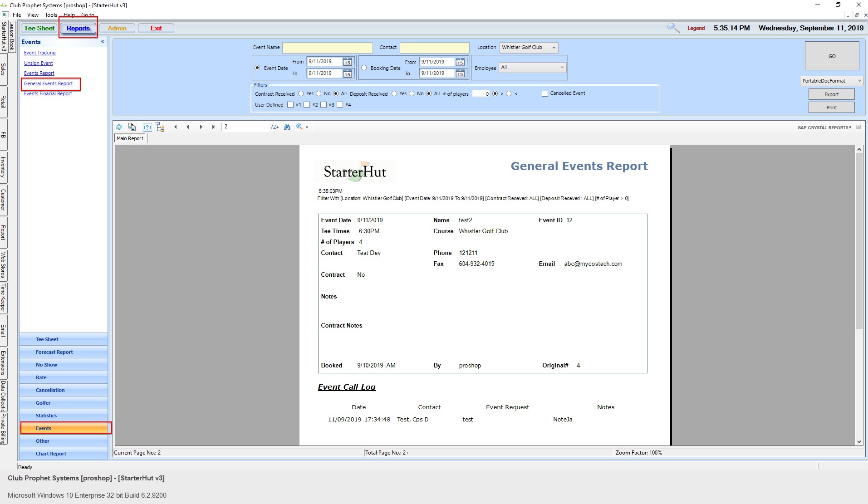
Task: Open find text binoculars icon
Action: click(287, 127)
